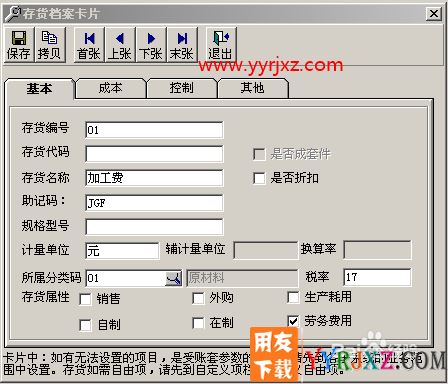Image resolution: width=448 pixels, height=384 pixels.
Task: Click the 存货属性 label
Action: pos(46,297)
